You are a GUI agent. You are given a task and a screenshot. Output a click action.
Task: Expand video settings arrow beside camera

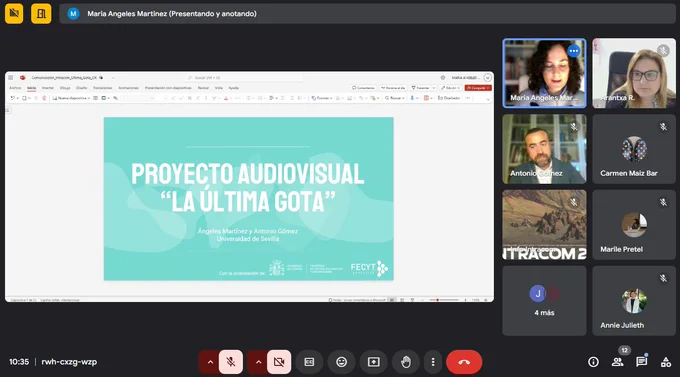coord(258,362)
